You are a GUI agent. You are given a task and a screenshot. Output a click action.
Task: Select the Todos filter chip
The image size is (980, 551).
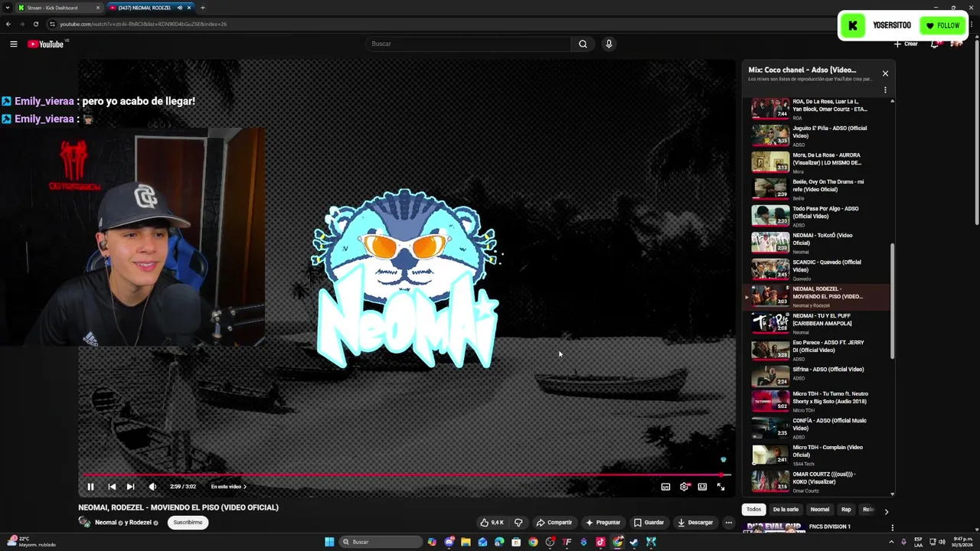[x=754, y=510]
